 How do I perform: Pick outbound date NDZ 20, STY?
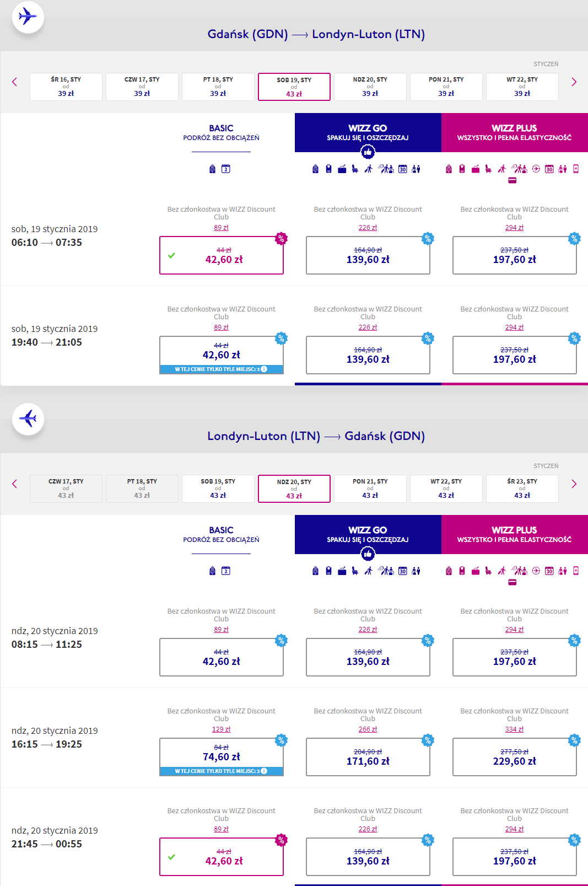pyautogui.click(x=370, y=87)
